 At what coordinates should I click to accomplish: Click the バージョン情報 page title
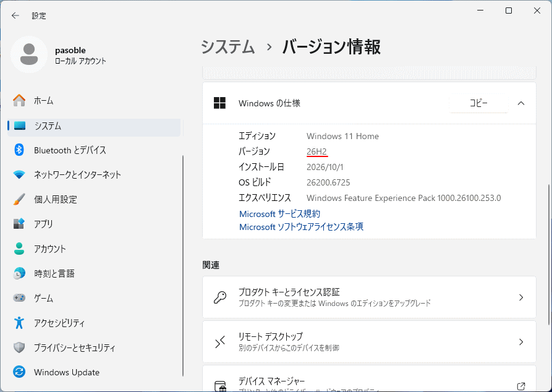coord(331,47)
